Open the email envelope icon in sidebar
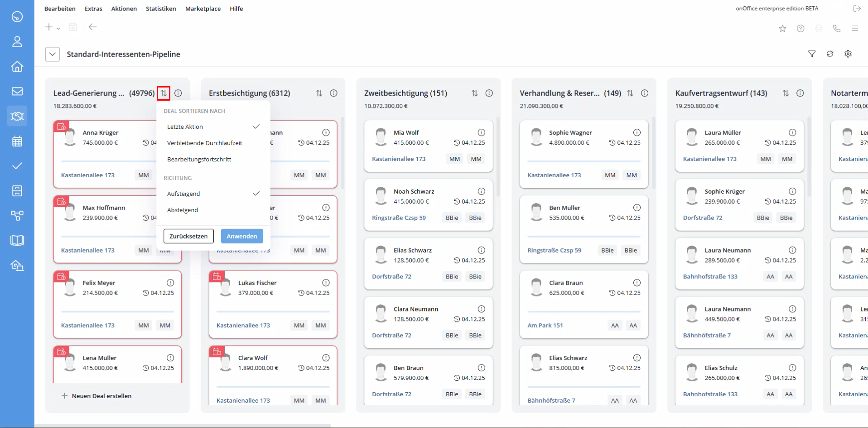 17,91
